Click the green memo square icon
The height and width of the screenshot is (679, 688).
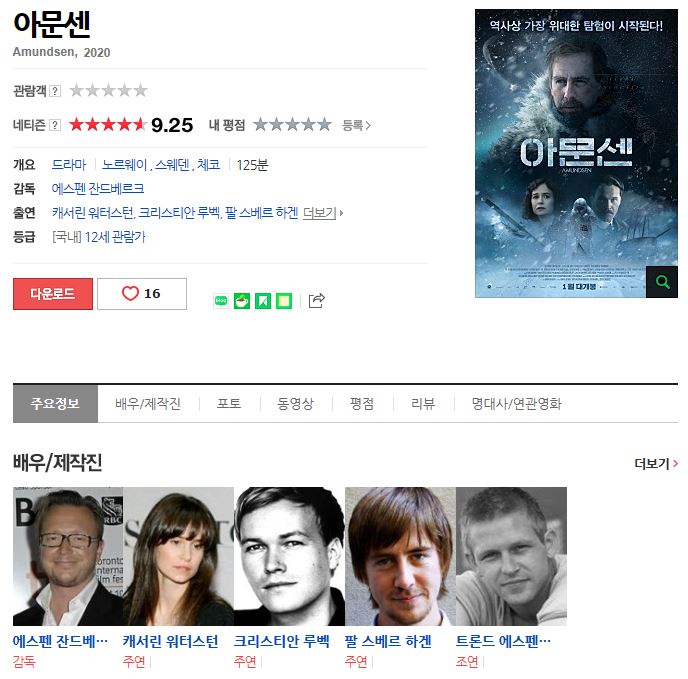click(x=284, y=301)
